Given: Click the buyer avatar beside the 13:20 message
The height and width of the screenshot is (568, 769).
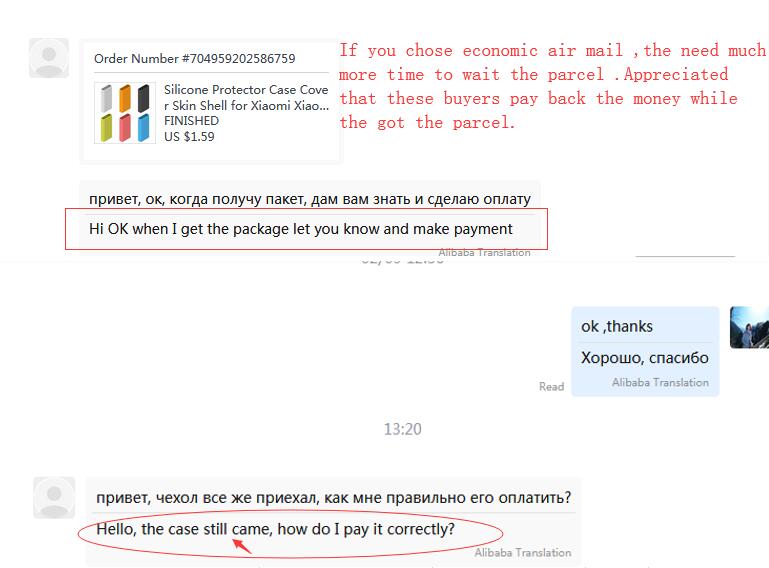Looking at the screenshot, I should click(x=54, y=497).
